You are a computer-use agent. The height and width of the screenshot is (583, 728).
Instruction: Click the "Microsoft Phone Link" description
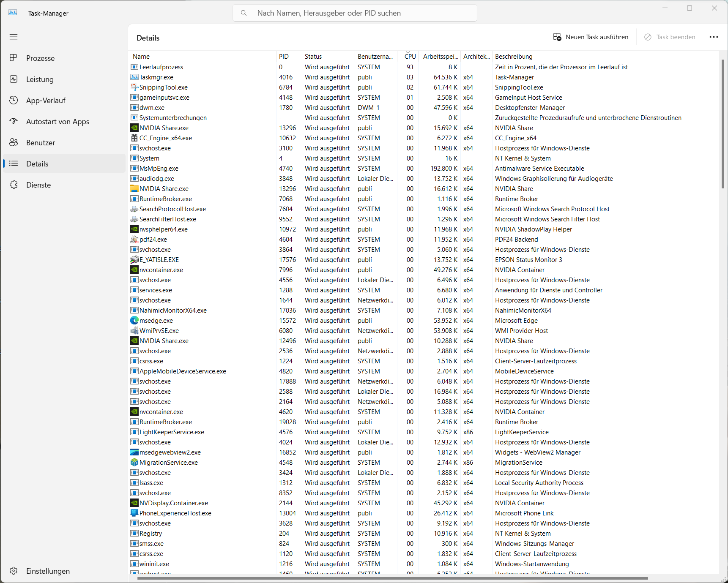tap(524, 513)
